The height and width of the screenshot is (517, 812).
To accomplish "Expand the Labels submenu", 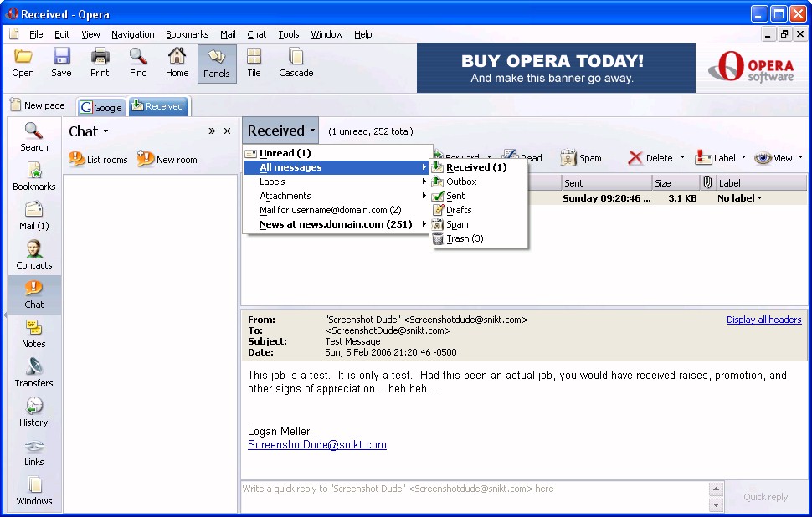I will click(x=337, y=182).
